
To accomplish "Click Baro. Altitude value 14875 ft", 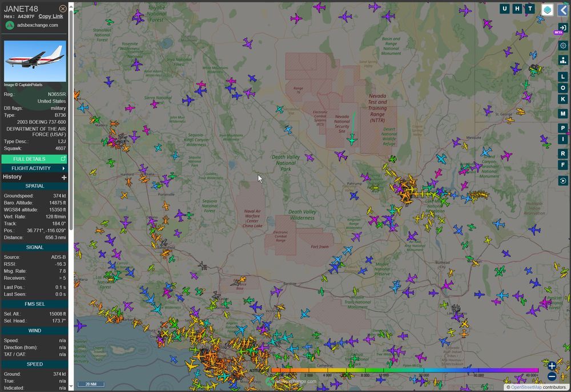I will click(x=58, y=203).
